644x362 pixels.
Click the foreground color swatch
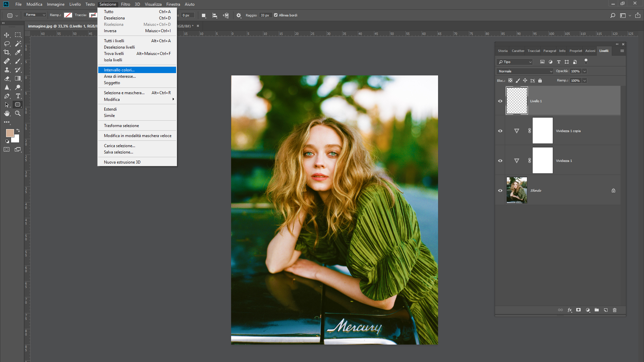point(10,133)
